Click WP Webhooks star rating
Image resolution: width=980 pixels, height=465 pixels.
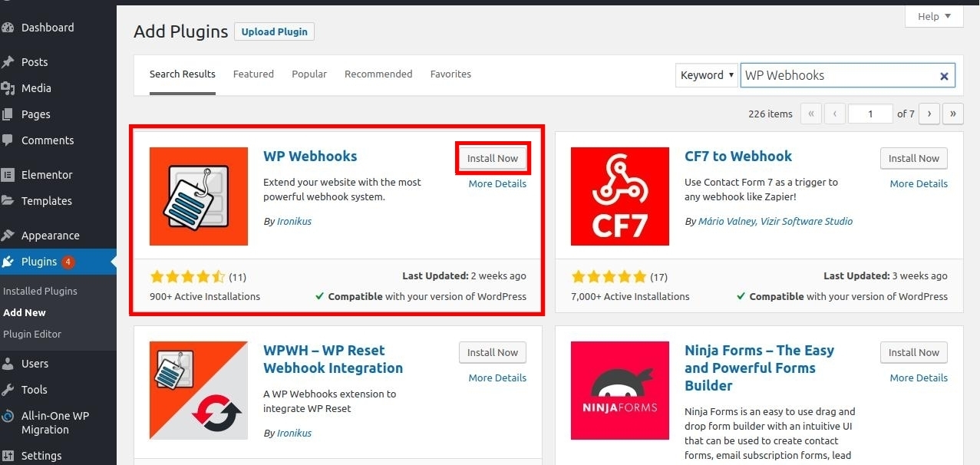pos(187,277)
